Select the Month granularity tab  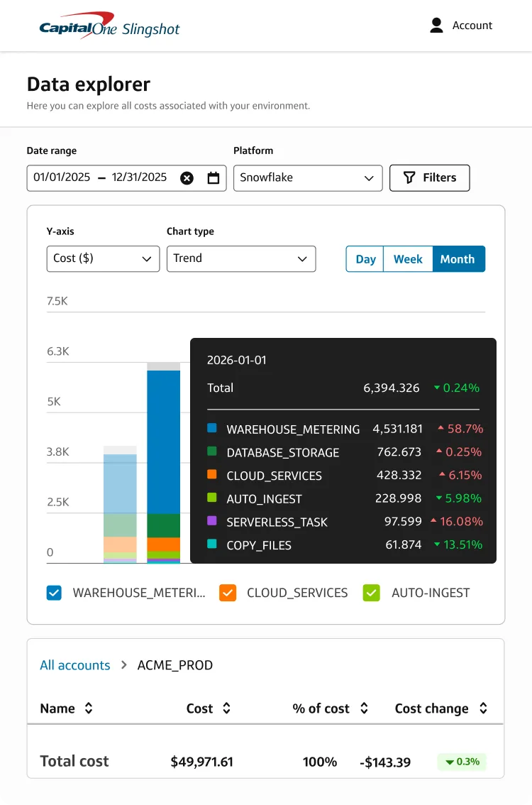click(x=459, y=259)
